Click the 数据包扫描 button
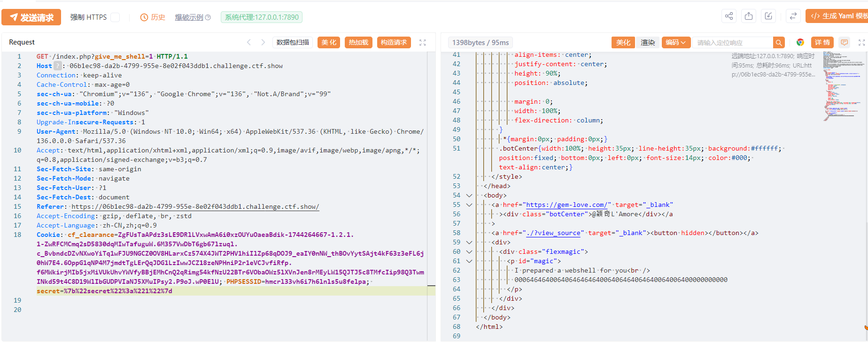 pyautogui.click(x=293, y=42)
